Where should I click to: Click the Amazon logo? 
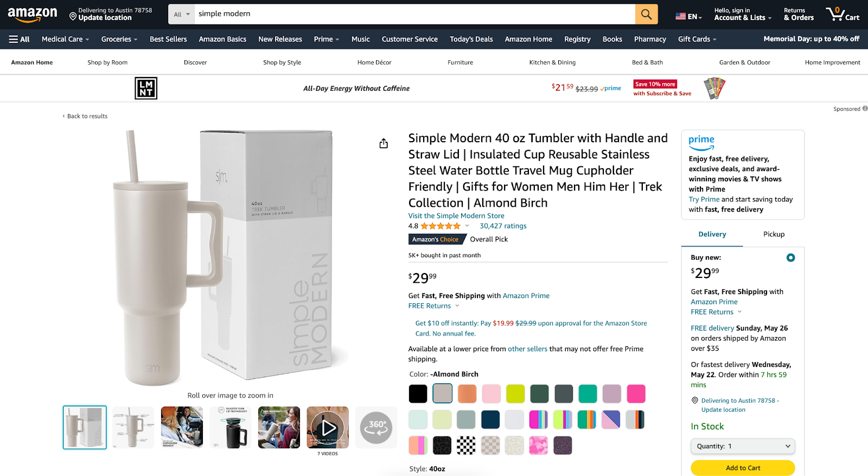coord(33,14)
